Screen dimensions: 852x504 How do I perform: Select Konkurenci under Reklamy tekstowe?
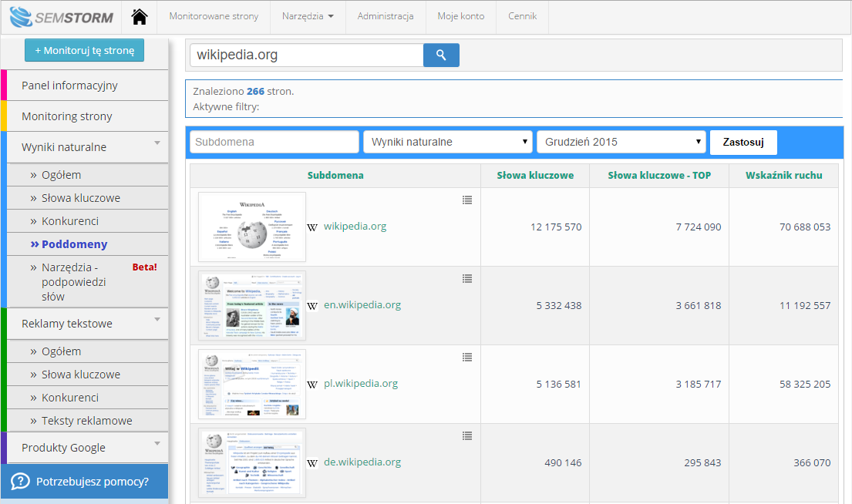tap(87, 398)
